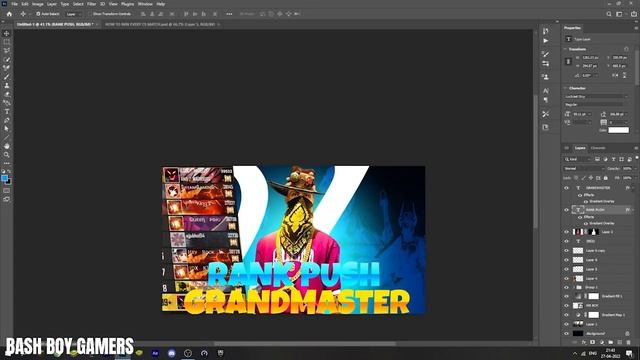Enable Show Transform Controls checkbox
Screen dimensions: 640x360
coord(91,14)
